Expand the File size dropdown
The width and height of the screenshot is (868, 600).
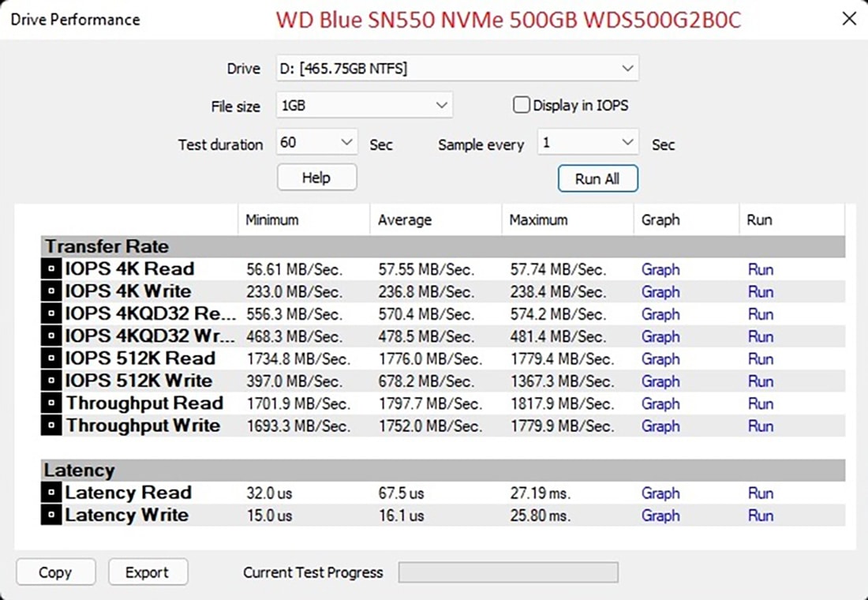pyautogui.click(x=364, y=105)
